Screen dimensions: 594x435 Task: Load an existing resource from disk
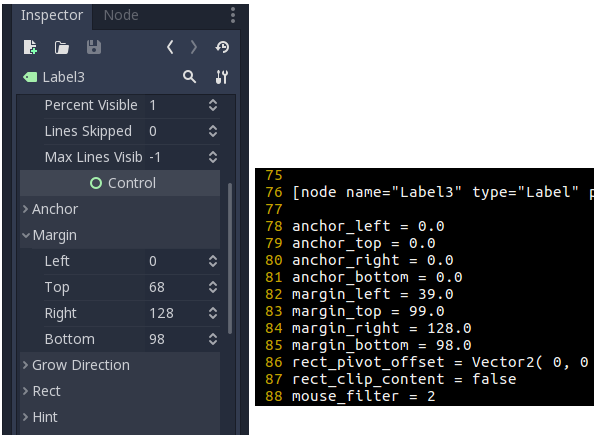[62, 48]
